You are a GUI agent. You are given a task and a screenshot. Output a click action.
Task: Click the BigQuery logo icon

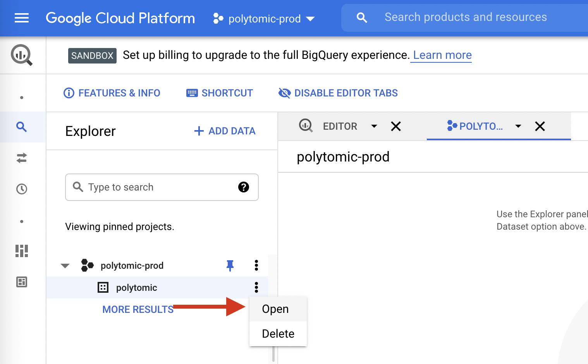pos(22,55)
